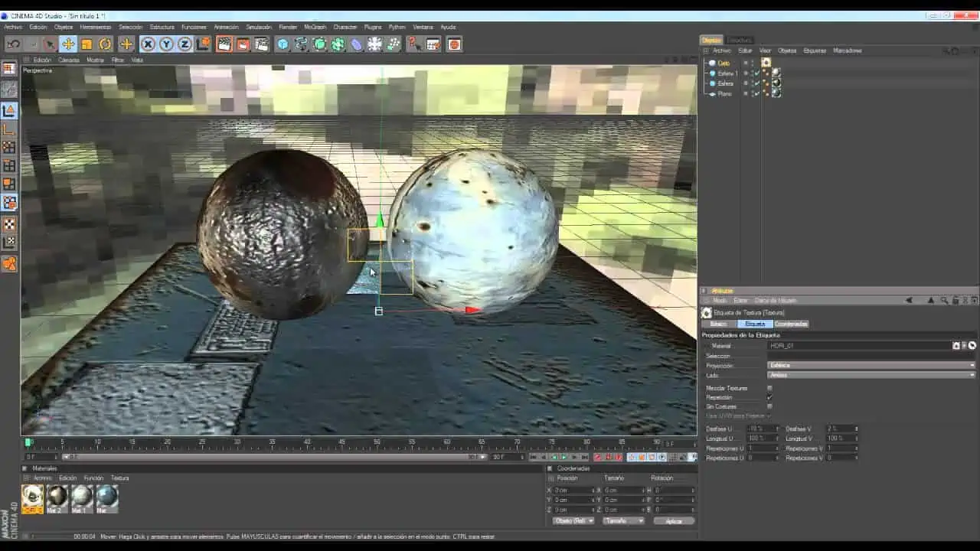Click the render to picture viewer icon

coord(243,44)
